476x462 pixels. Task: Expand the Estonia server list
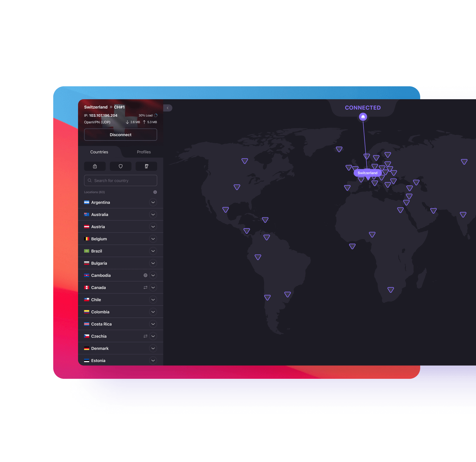(x=153, y=360)
